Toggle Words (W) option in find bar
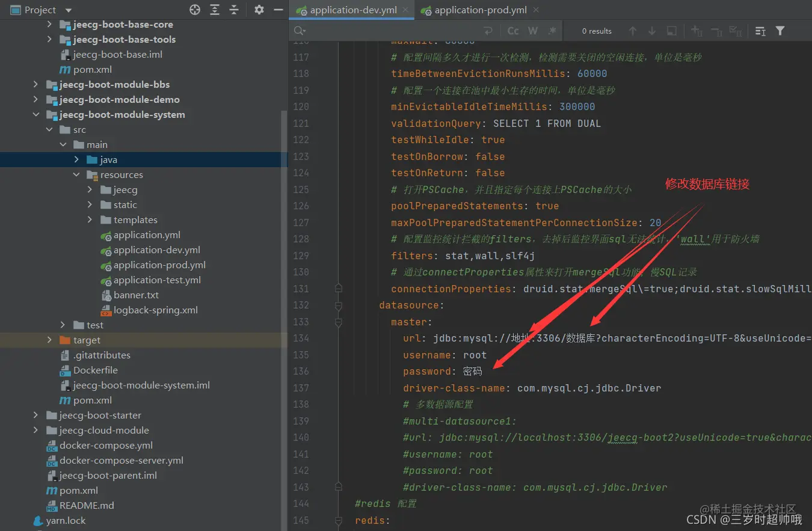 click(x=533, y=31)
